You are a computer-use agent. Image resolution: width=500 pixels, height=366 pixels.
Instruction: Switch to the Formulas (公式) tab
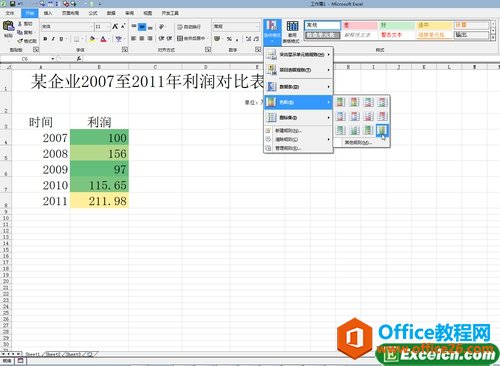[93, 13]
